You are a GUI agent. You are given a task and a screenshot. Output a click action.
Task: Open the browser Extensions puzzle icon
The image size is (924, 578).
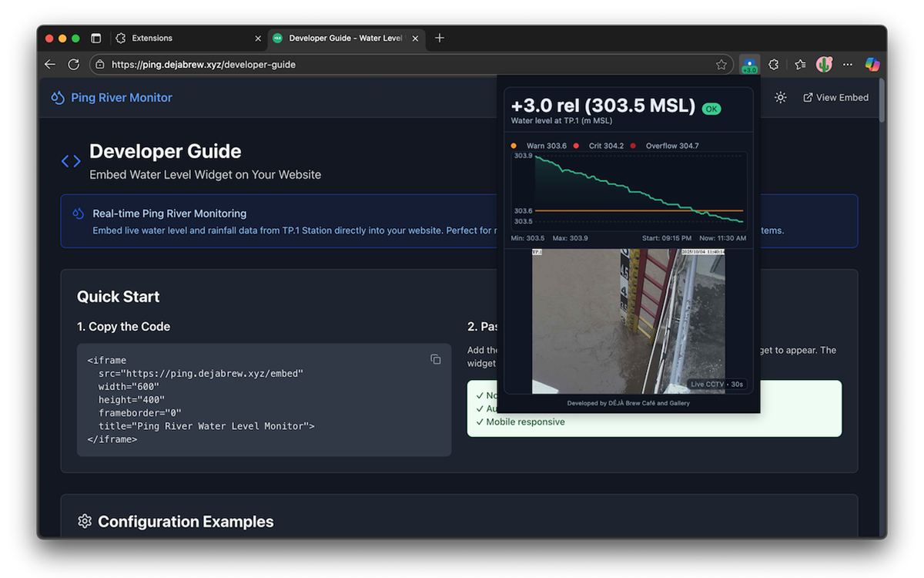[x=774, y=65]
